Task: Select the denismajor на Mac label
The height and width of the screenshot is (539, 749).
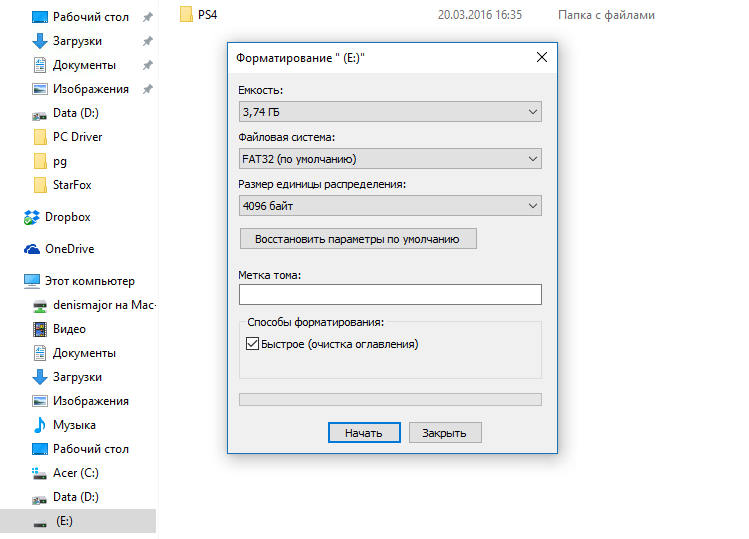Action: point(105,305)
